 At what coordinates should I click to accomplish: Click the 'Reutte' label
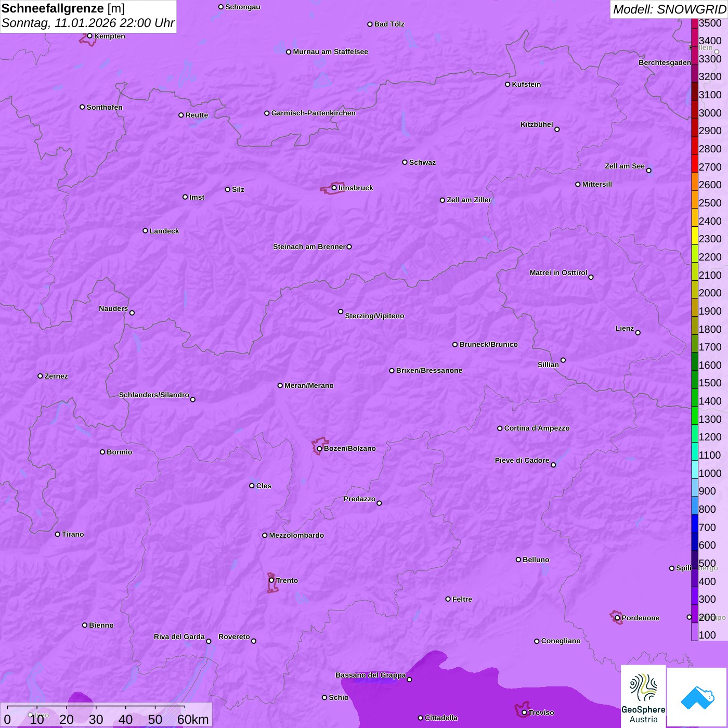click(x=197, y=115)
